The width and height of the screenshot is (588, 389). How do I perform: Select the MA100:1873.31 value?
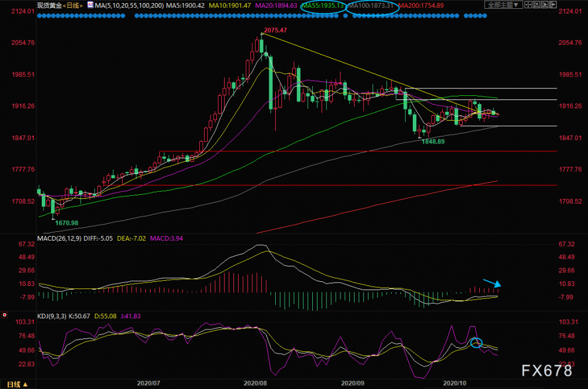pos(371,5)
